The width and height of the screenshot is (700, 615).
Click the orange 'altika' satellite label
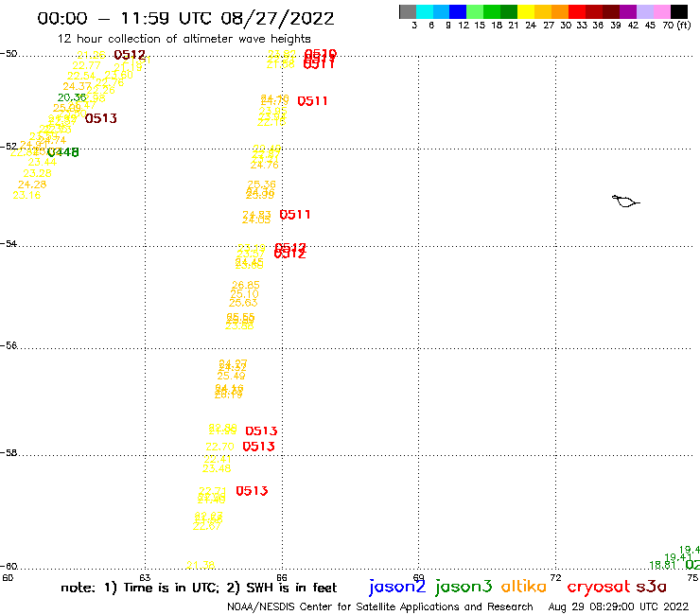coord(523,586)
